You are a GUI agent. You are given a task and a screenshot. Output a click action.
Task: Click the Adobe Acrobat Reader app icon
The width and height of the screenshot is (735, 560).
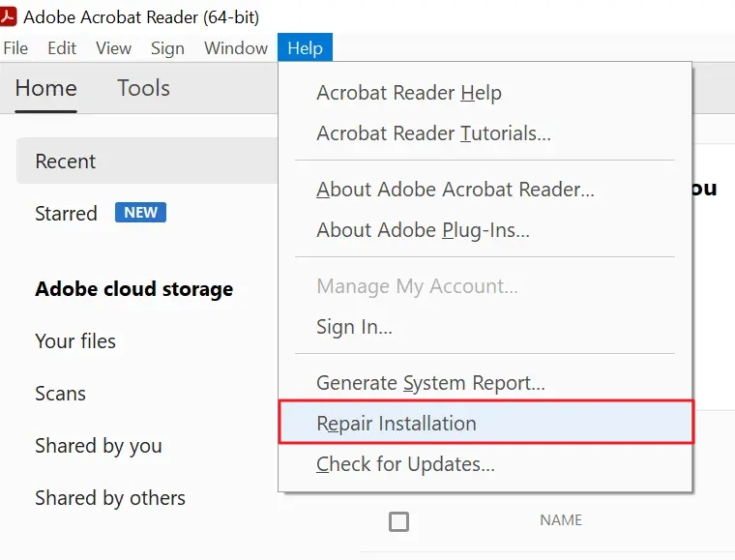tap(8, 16)
